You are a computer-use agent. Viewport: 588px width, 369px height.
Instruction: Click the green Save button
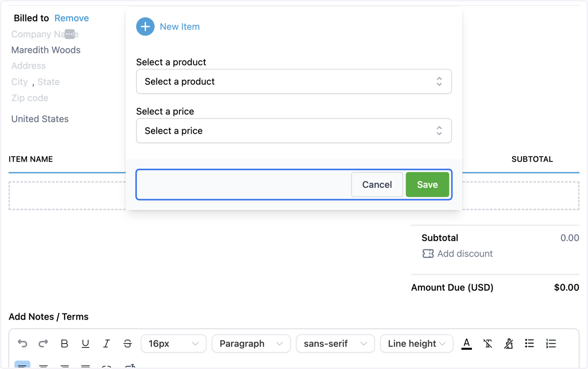pyautogui.click(x=427, y=184)
